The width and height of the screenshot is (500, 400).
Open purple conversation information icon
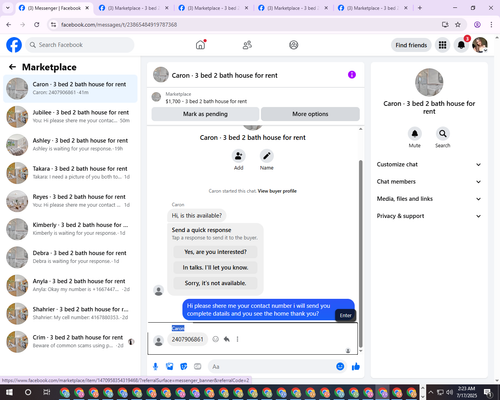pyautogui.click(x=352, y=75)
